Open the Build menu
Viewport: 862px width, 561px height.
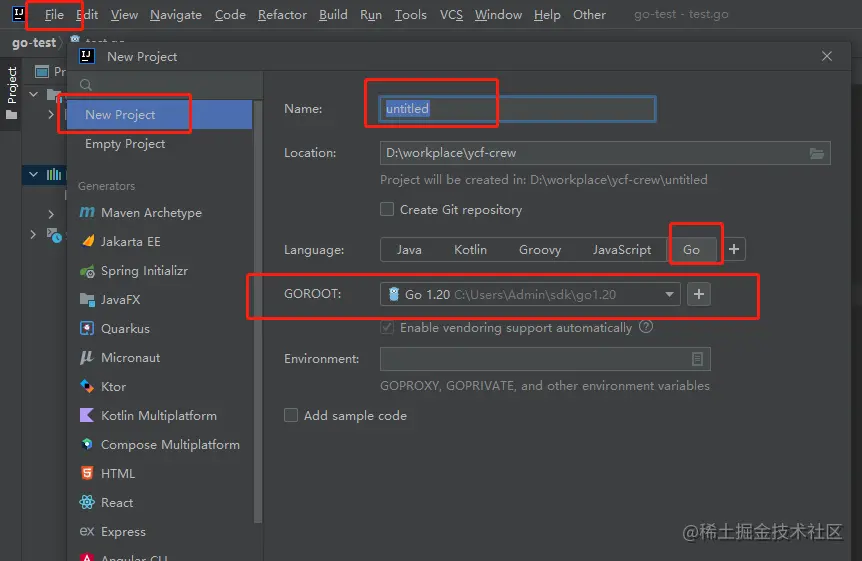tap(333, 15)
